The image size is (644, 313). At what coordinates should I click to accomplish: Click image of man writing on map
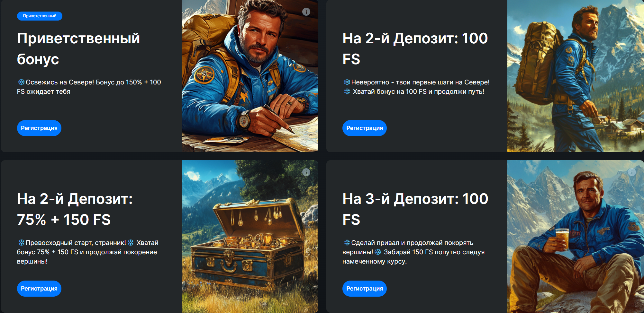(x=250, y=76)
